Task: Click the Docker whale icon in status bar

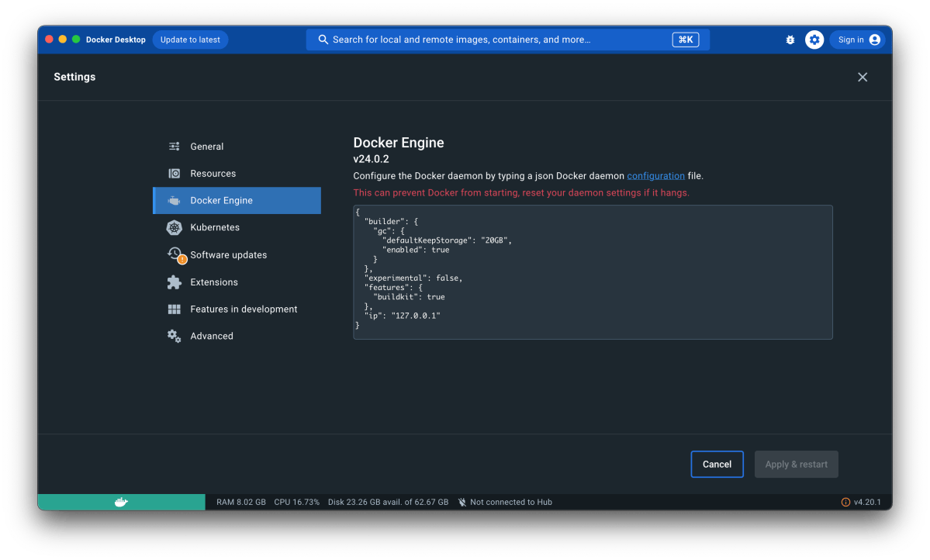Action: coord(121,502)
